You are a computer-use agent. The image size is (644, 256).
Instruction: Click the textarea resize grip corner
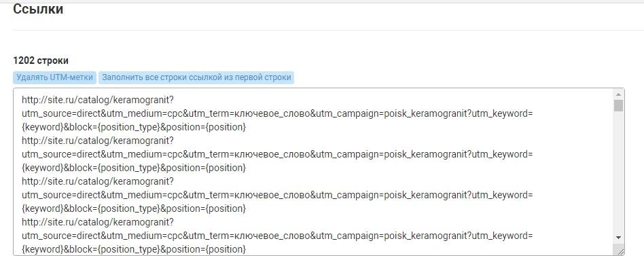(x=620, y=251)
